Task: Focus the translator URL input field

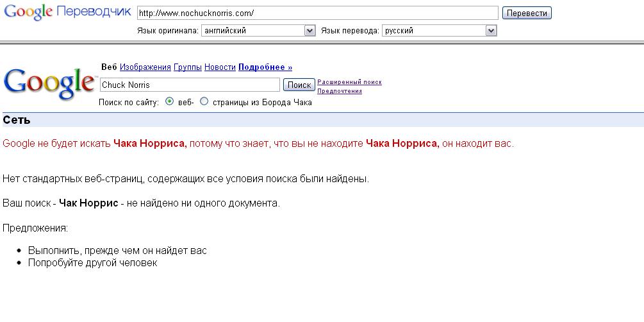Action: point(317,13)
